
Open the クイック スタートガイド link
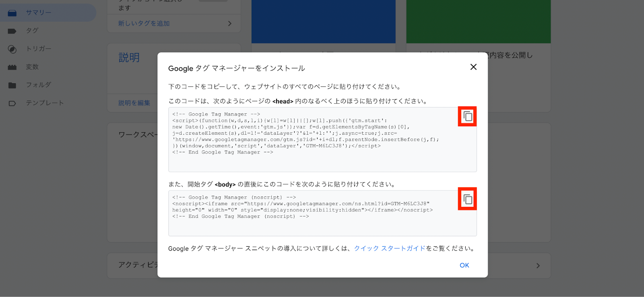click(x=390, y=248)
